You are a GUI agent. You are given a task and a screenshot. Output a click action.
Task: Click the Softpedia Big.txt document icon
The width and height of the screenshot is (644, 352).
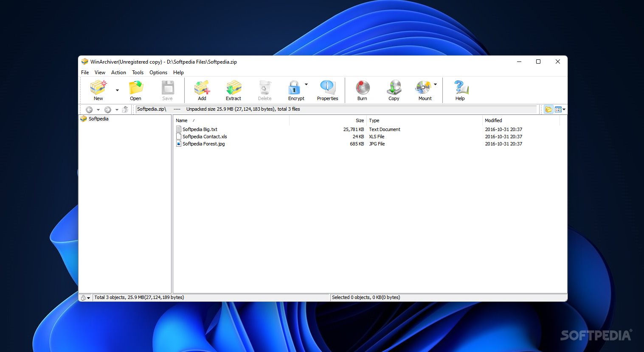click(x=179, y=129)
